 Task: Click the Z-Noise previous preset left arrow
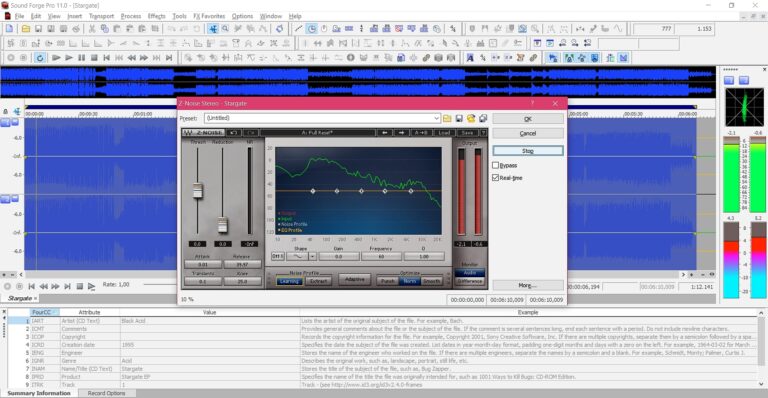[384, 133]
